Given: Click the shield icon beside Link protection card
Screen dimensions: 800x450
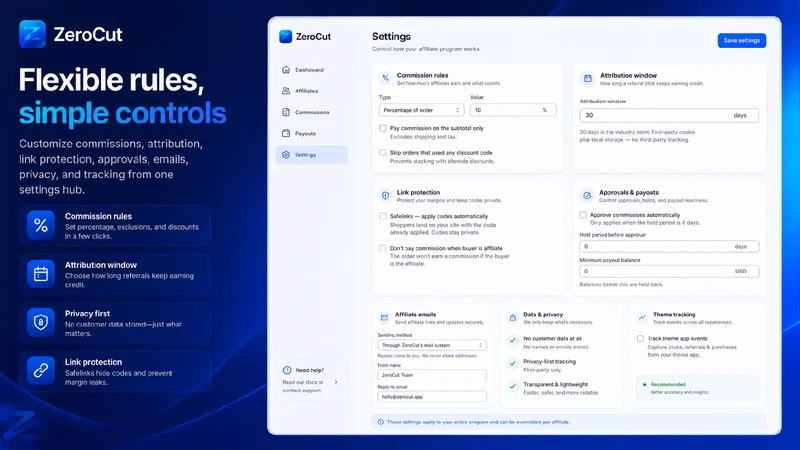Looking at the screenshot, I should point(385,195).
